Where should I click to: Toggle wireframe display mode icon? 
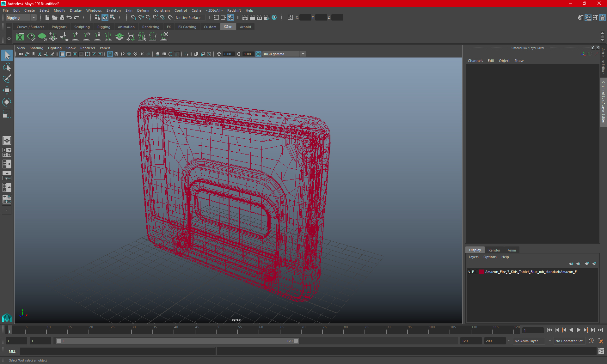[x=110, y=54]
